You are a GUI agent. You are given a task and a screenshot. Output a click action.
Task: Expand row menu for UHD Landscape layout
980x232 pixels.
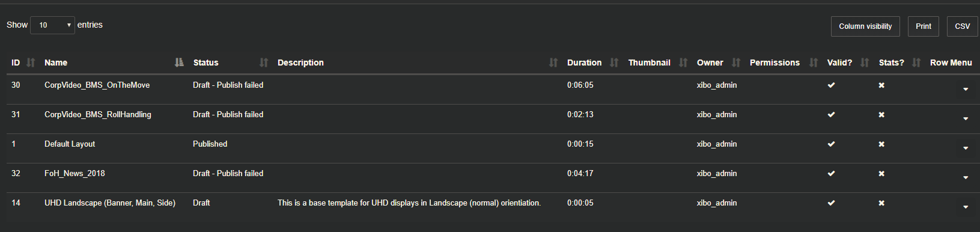[x=966, y=207]
